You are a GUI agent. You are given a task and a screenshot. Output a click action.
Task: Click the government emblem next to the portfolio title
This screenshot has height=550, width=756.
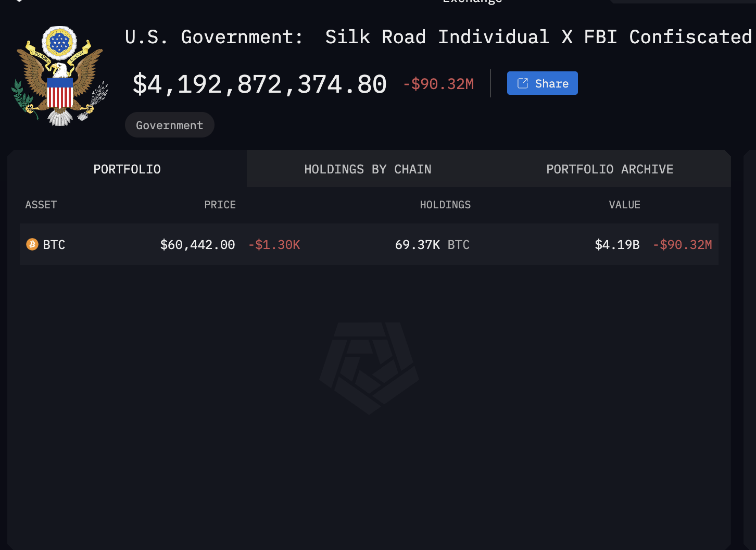click(59, 75)
